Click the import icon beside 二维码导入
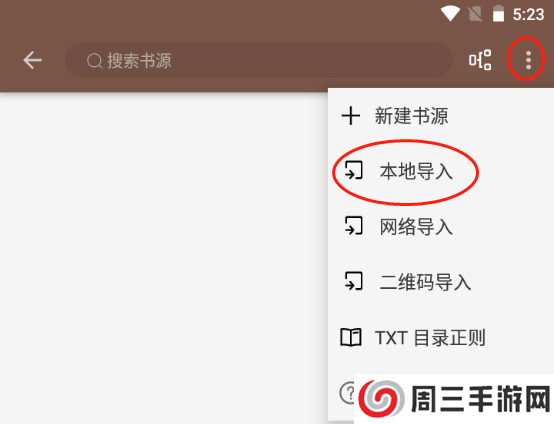554x424 pixels. 353,281
